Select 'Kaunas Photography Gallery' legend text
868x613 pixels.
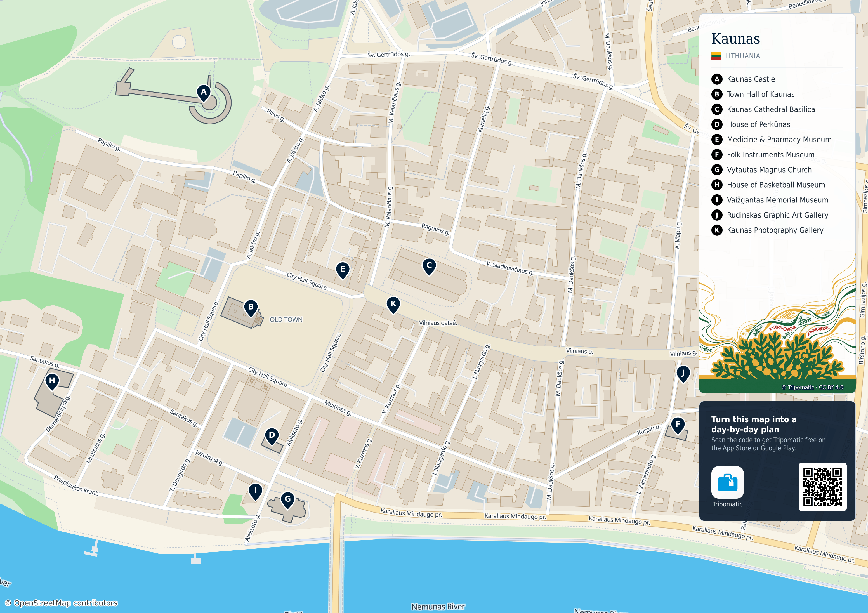click(775, 230)
